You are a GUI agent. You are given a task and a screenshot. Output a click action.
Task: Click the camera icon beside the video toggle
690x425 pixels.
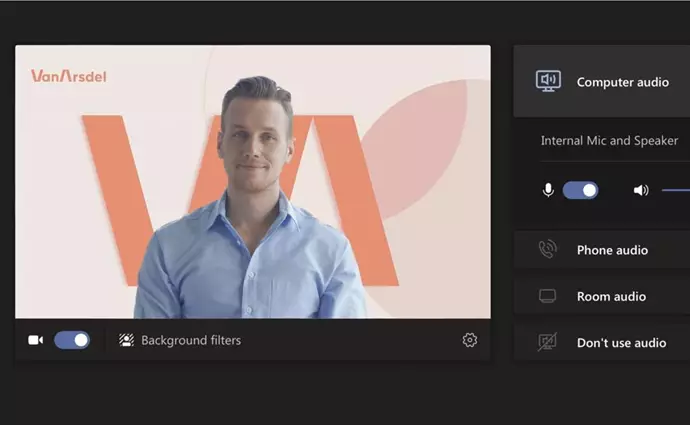36,340
